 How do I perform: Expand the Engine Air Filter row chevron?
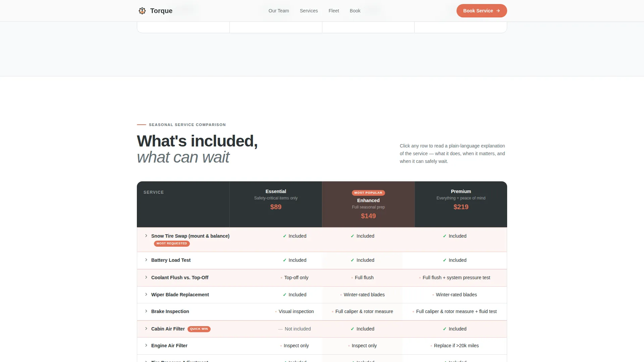[x=146, y=346]
